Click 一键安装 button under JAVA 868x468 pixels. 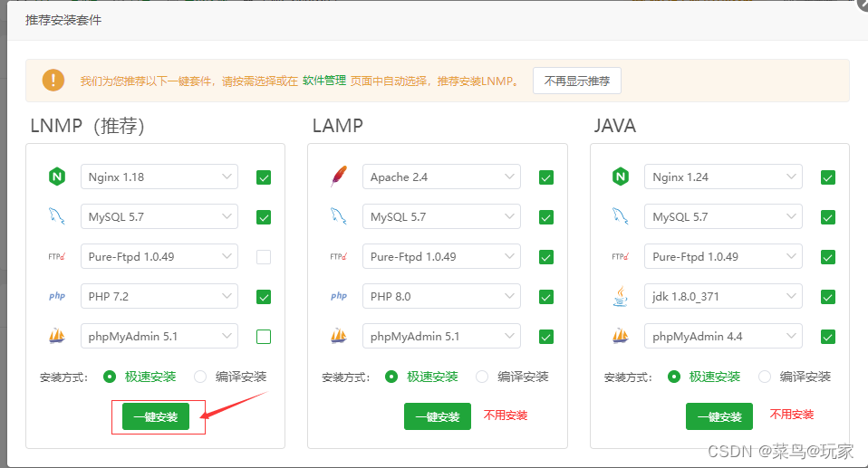pyautogui.click(x=719, y=416)
